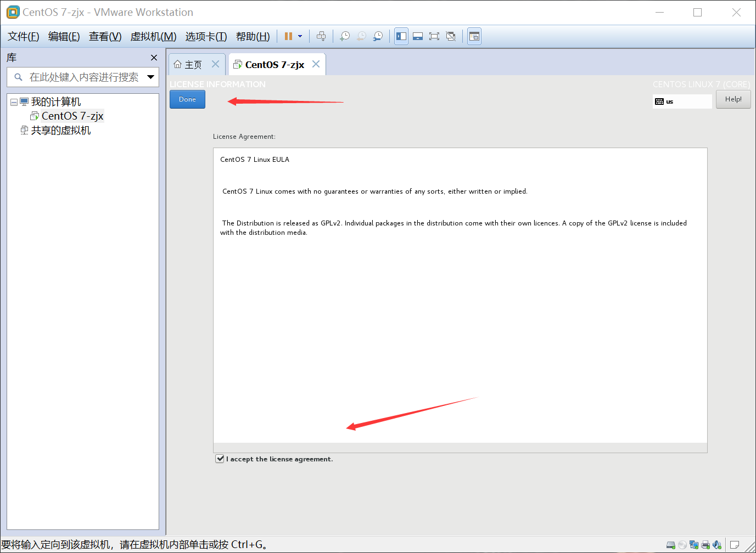Click the send Ctrl+Alt+Del toolbar icon
The width and height of the screenshot is (756, 553).
click(x=321, y=36)
